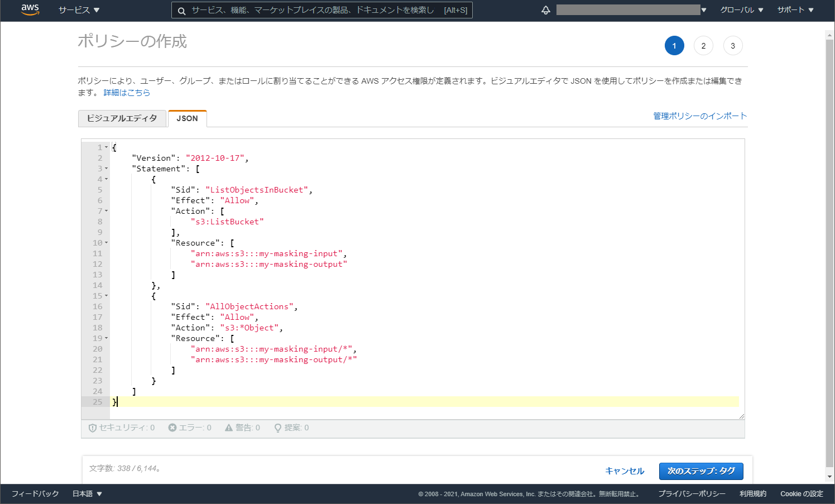Click the "s3:ListBucket" action text
Viewport: 835px width, 504px height.
coord(227,222)
